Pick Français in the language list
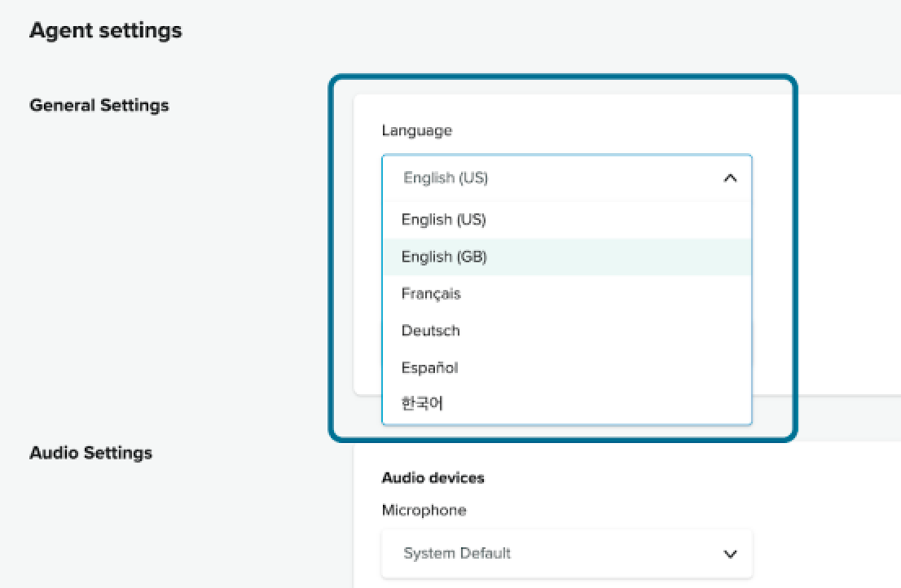 (x=431, y=293)
